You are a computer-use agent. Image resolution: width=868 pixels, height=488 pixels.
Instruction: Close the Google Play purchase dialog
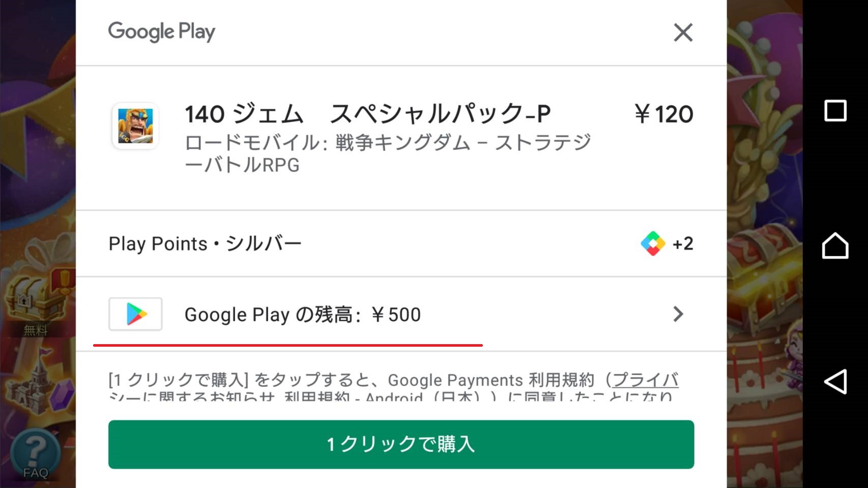tap(683, 33)
